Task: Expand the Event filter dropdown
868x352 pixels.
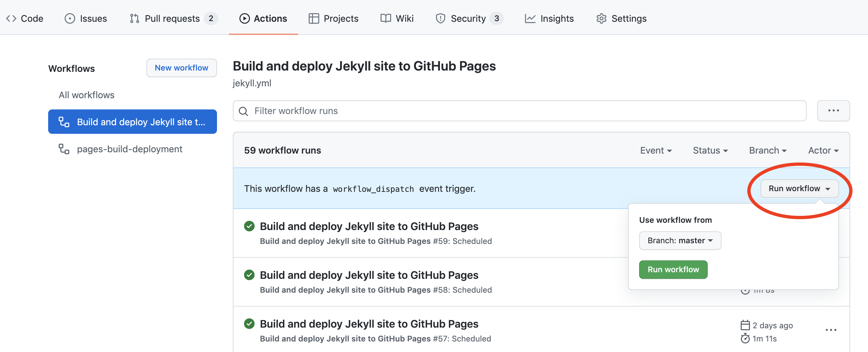Action: [656, 151]
